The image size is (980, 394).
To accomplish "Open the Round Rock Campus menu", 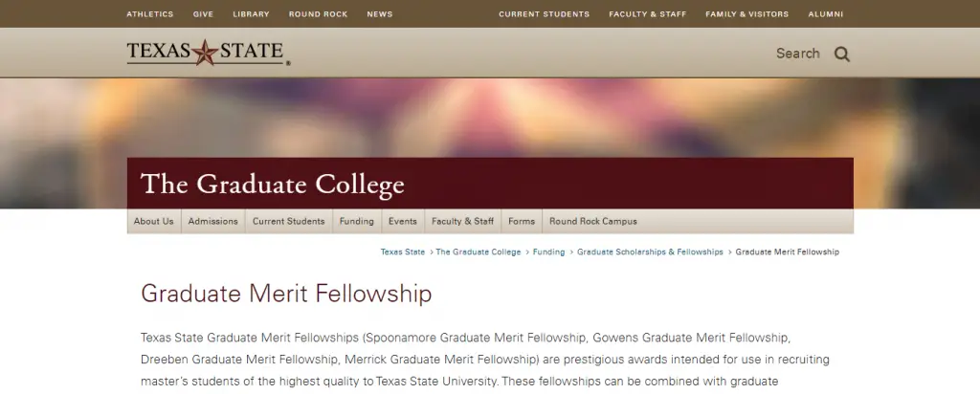I will [x=592, y=221].
